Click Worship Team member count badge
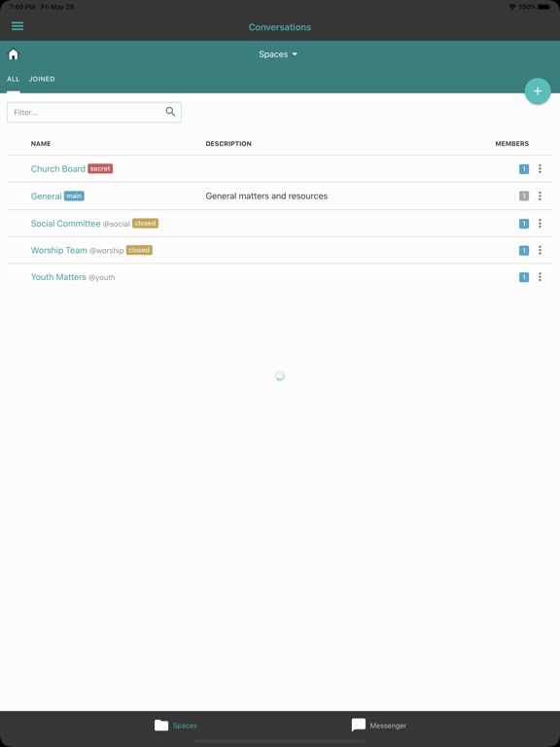 524,250
